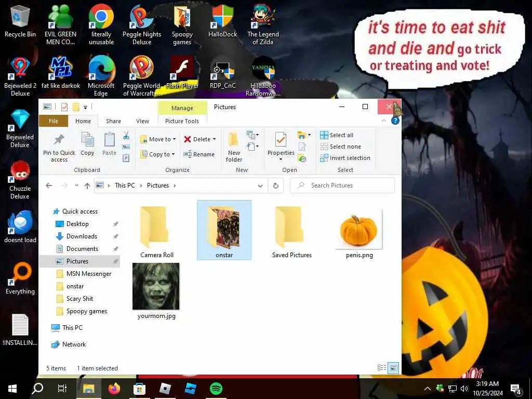Launch the 'literally unusable' Chrome shortcut
Viewport: 532px width, 399px height.
point(101,25)
